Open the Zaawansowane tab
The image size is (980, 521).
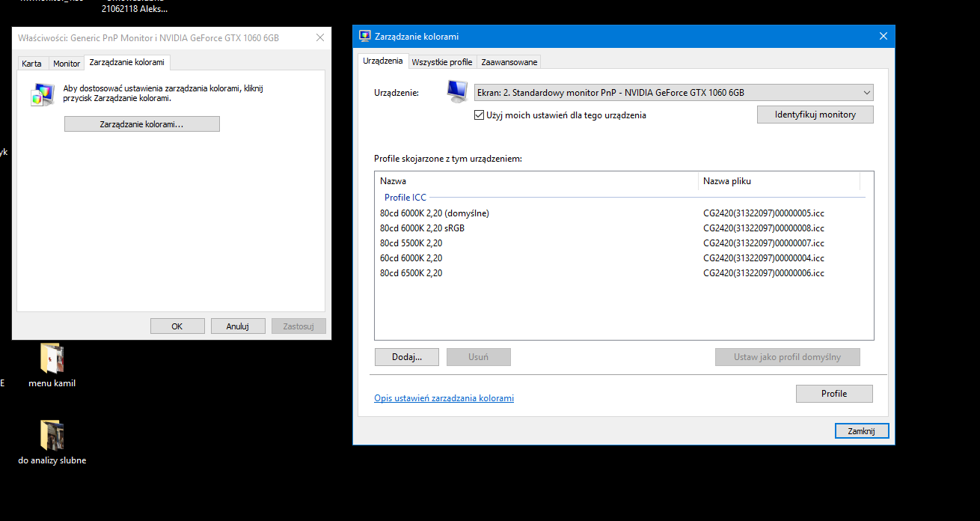tap(509, 62)
